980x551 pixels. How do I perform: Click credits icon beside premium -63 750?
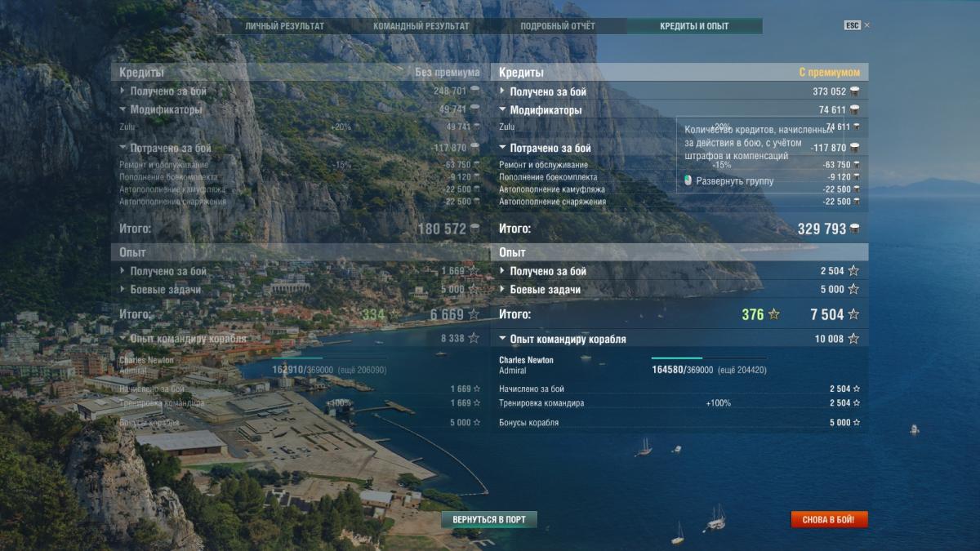click(857, 165)
